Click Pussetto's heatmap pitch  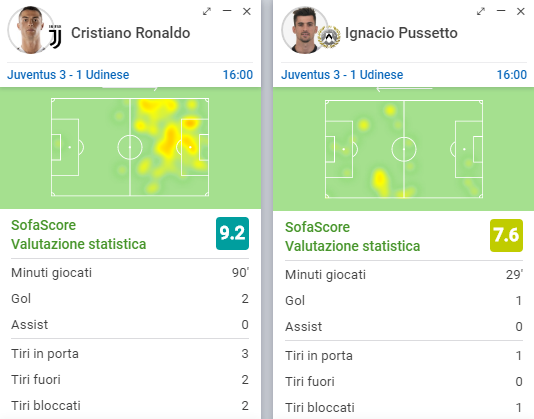(404, 149)
